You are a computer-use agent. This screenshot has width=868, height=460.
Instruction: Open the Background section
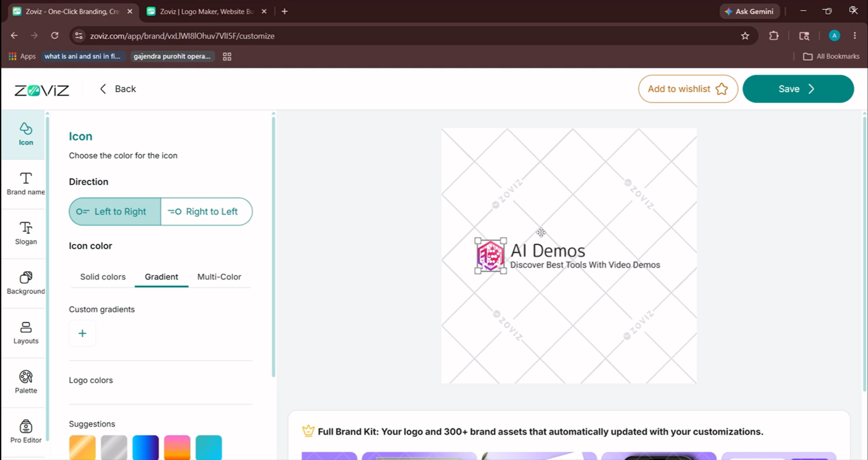click(26, 283)
